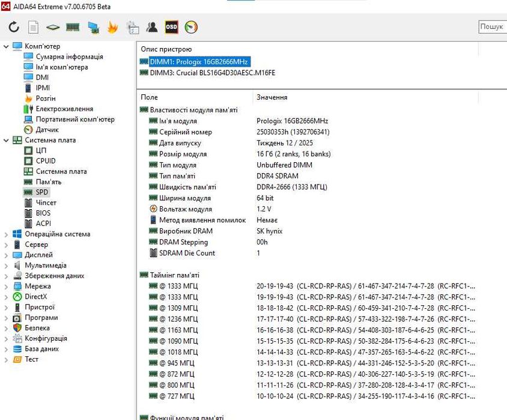
Task: Expand the Мультимедіа tree node
Action: pyautogui.click(x=6, y=266)
